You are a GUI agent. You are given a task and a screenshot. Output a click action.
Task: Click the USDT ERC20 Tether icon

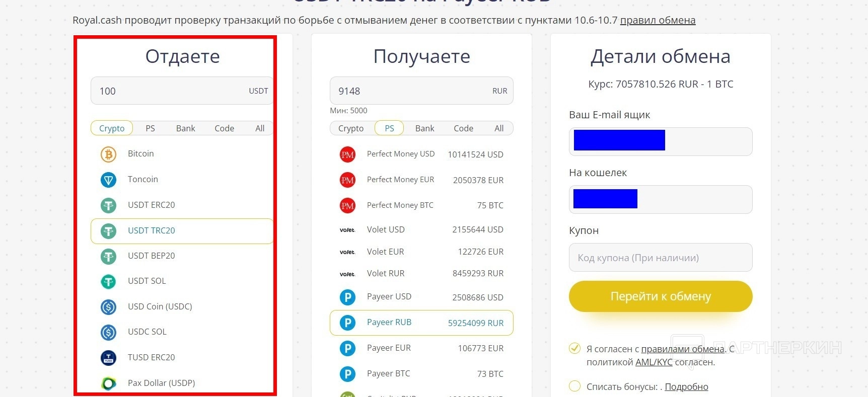pyautogui.click(x=108, y=205)
